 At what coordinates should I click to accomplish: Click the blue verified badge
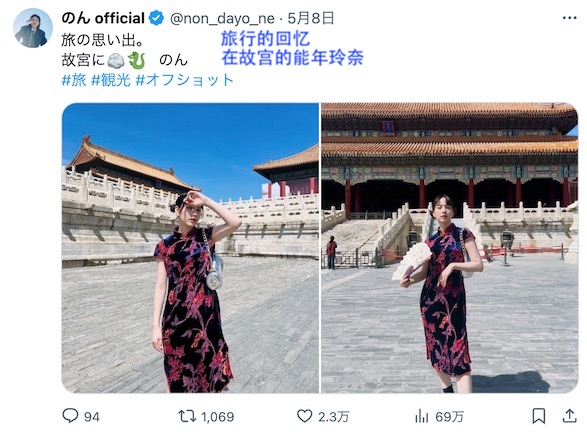pos(156,18)
